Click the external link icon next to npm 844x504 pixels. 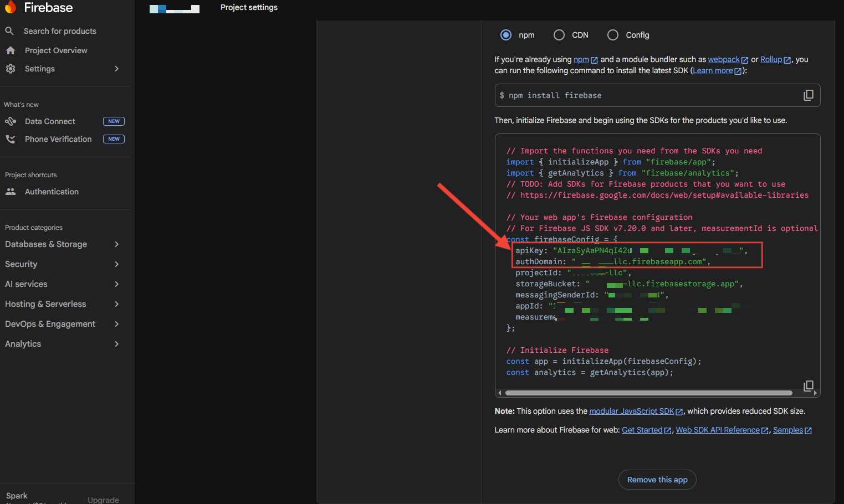(x=594, y=60)
